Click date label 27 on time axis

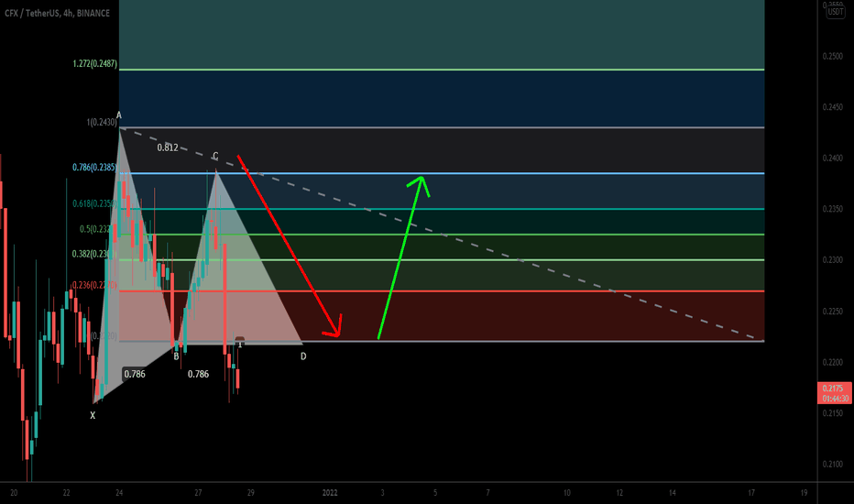coord(198,493)
